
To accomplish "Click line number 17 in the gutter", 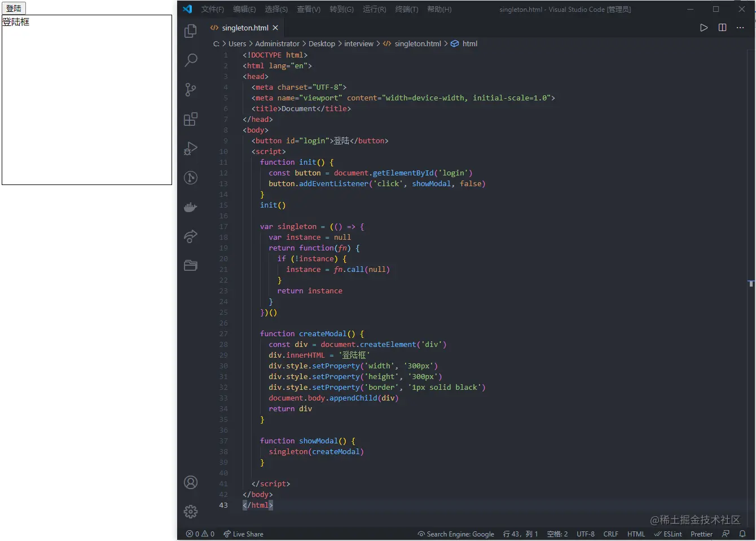I will point(223,226).
